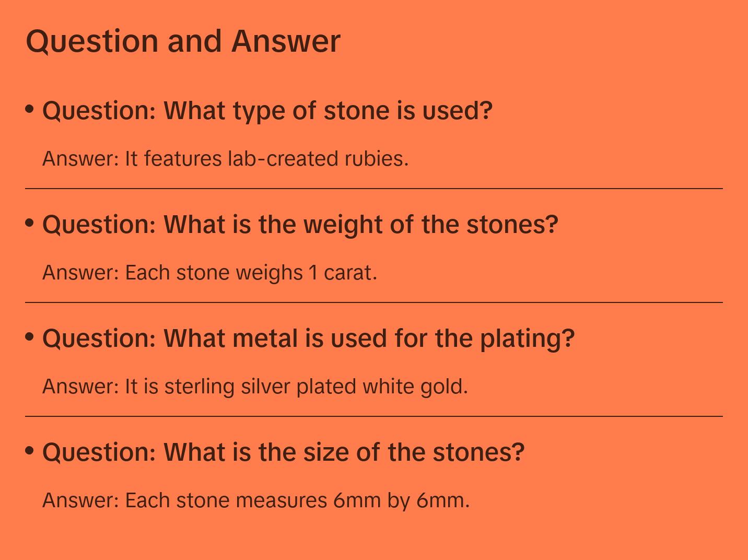Click the question about stone size
This screenshot has width=748, height=560.
pyautogui.click(x=283, y=452)
